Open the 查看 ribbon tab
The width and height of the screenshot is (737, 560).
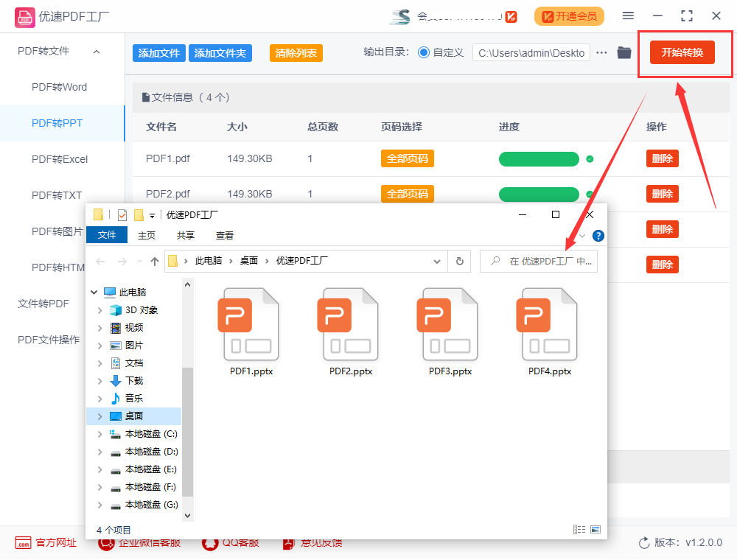click(x=225, y=235)
